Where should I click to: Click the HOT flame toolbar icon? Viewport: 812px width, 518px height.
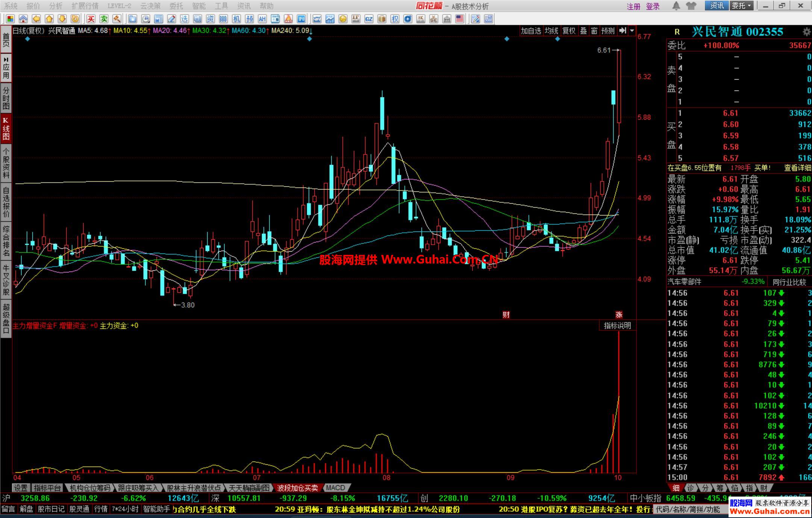click(288, 19)
